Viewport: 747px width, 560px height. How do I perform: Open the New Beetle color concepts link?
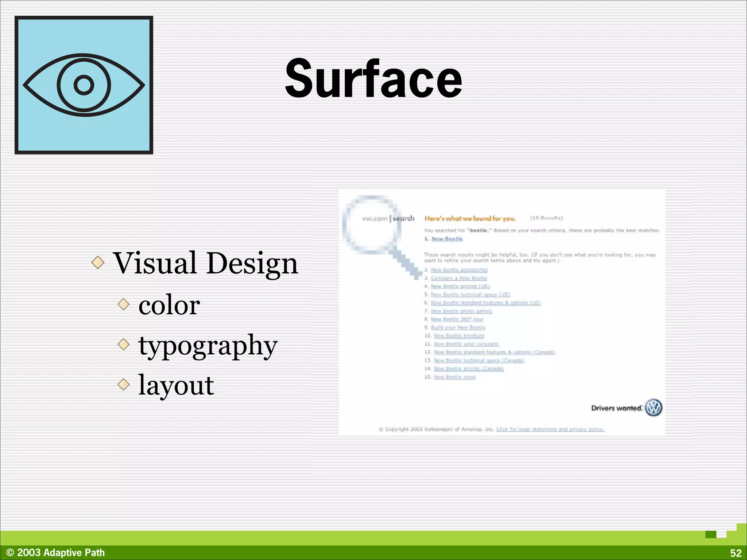tap(466, 344)
